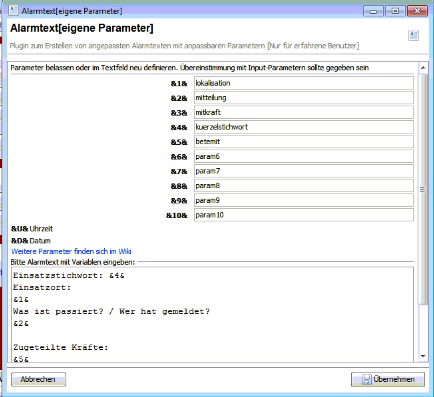The width and height of the screenshot is (434, 397).
Task: Click the scrollbar down arrow
Action: click(423, 356)
